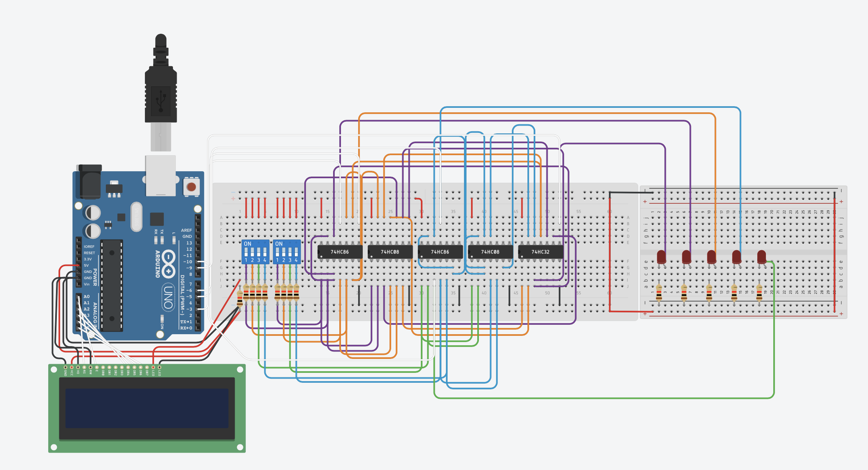Click the first 74HC08 AND chip
The height and width of the screenshot is (470, 868).
pos(390,252)
